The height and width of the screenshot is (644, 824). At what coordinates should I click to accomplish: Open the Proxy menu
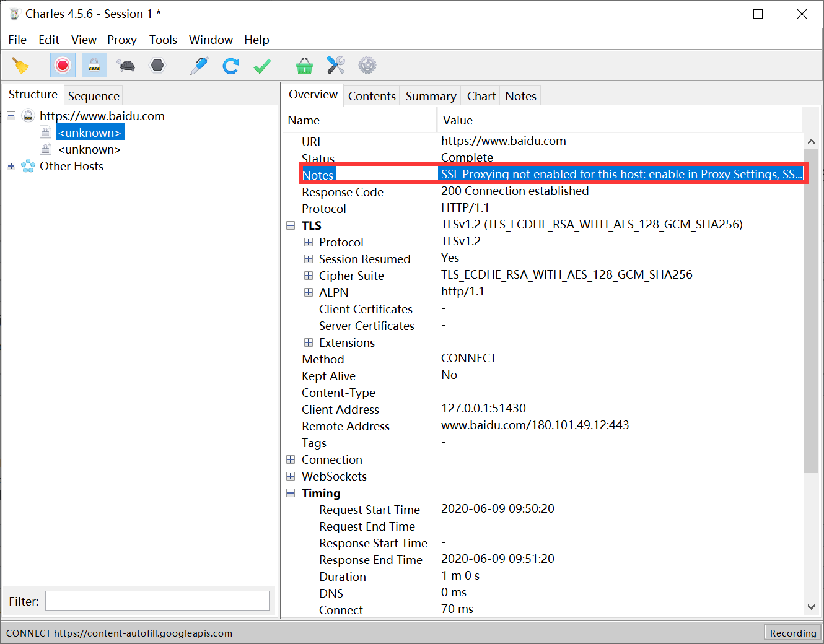click(x=121, y=40)
